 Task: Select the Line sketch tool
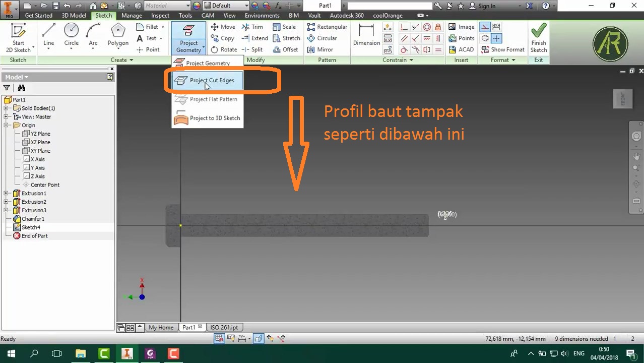48,36
